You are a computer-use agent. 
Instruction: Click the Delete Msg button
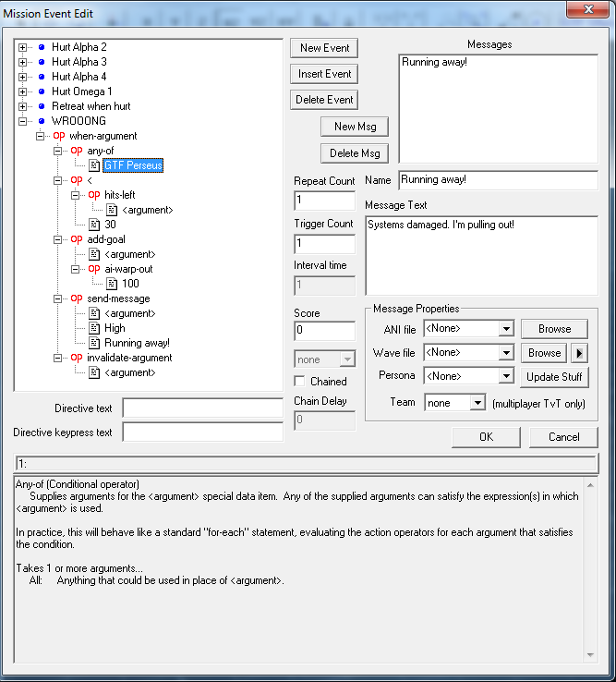355,152
